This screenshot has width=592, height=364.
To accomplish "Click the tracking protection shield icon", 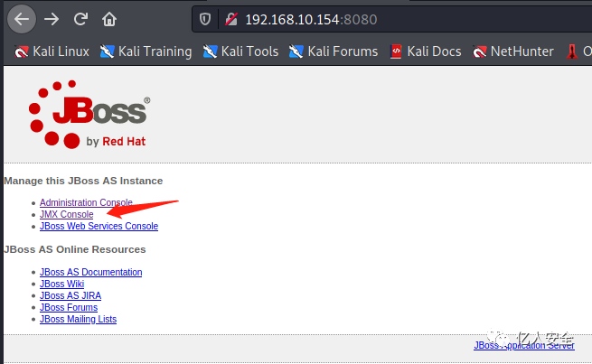I will pos(205,19).
